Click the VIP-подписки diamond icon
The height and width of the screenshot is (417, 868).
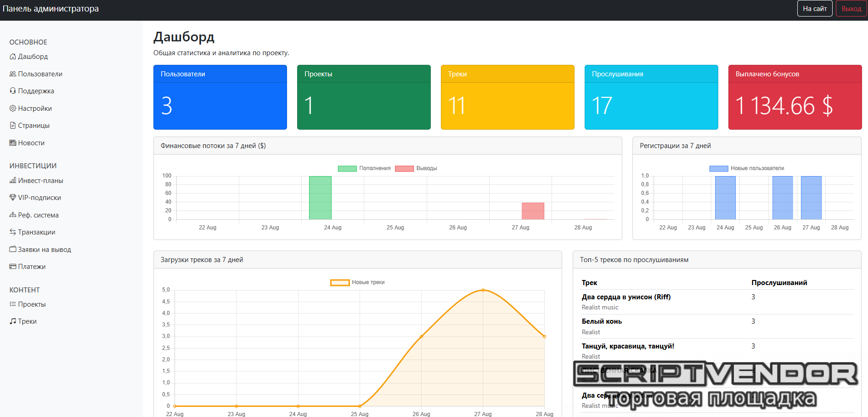point(12,198)
